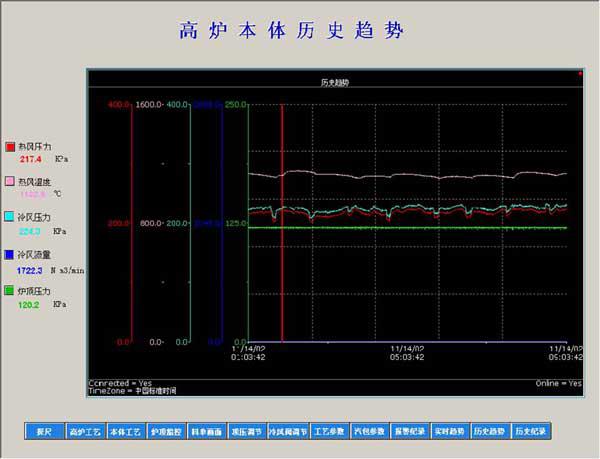Image resolution: width=600 pixels, height=459 pixels.
Task: Click the 1600.0 axis label
Action: point(149,104)
